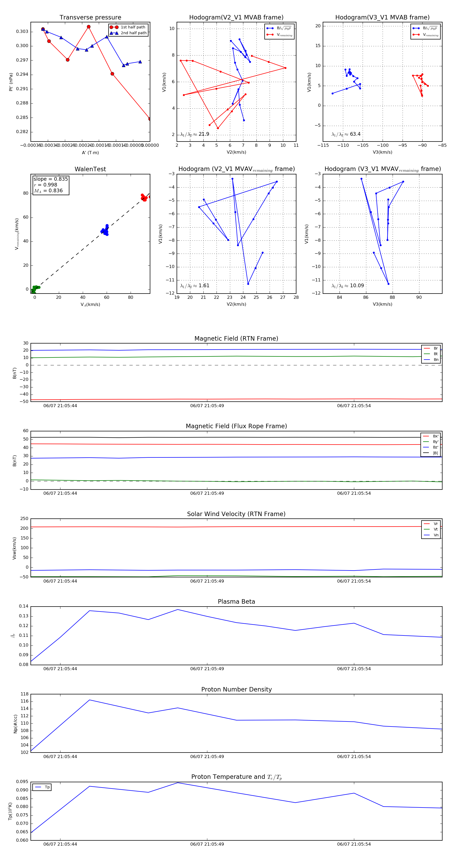The image size is (473, 868).
Task: Click 'r = 0.998' in WalenTest box
Action: 45,185
